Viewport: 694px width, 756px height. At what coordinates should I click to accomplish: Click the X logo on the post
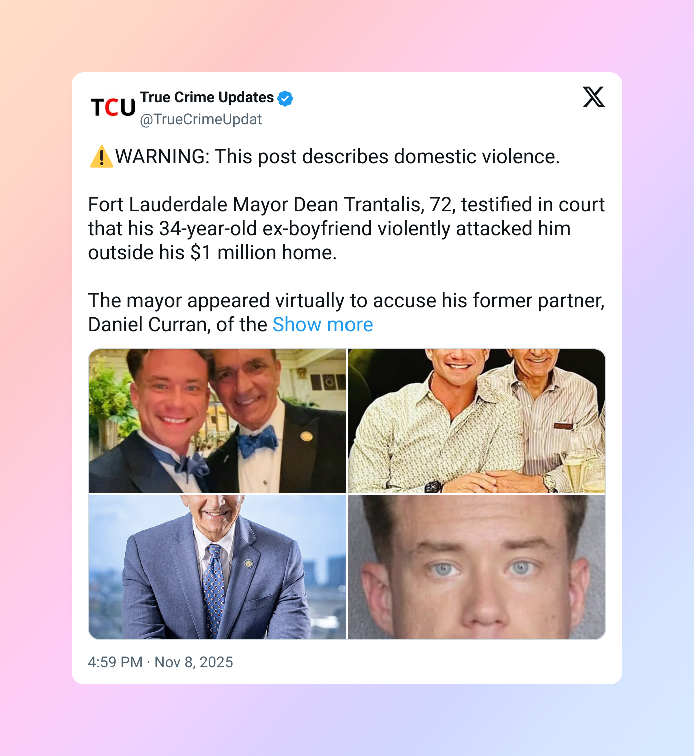593,97
